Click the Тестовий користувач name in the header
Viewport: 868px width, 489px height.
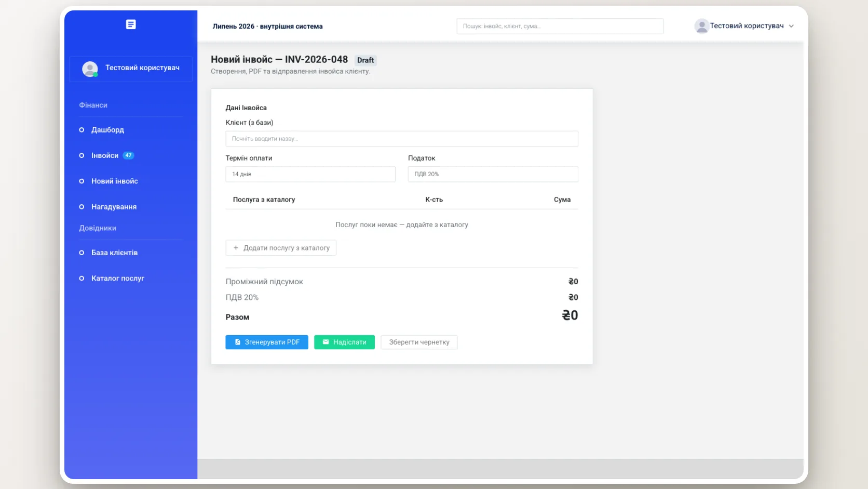click(747, 26)
